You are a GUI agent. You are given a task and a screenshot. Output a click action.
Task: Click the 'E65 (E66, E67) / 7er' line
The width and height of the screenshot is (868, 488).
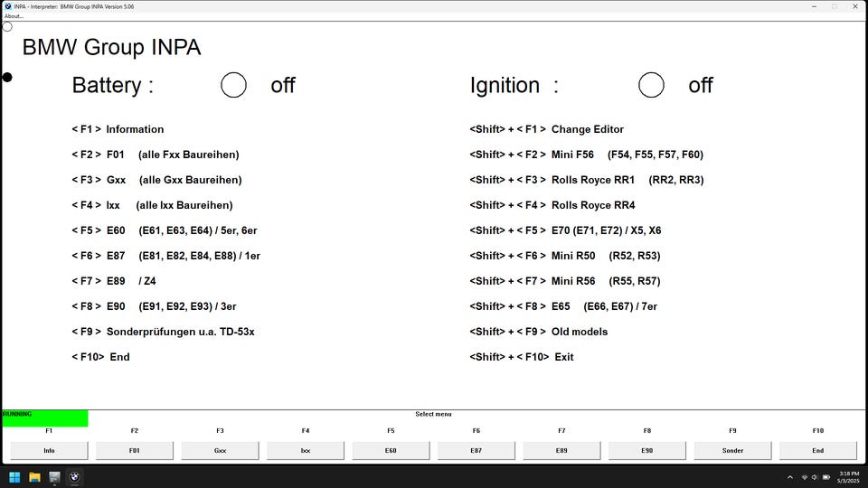click(x=563, y=306)
